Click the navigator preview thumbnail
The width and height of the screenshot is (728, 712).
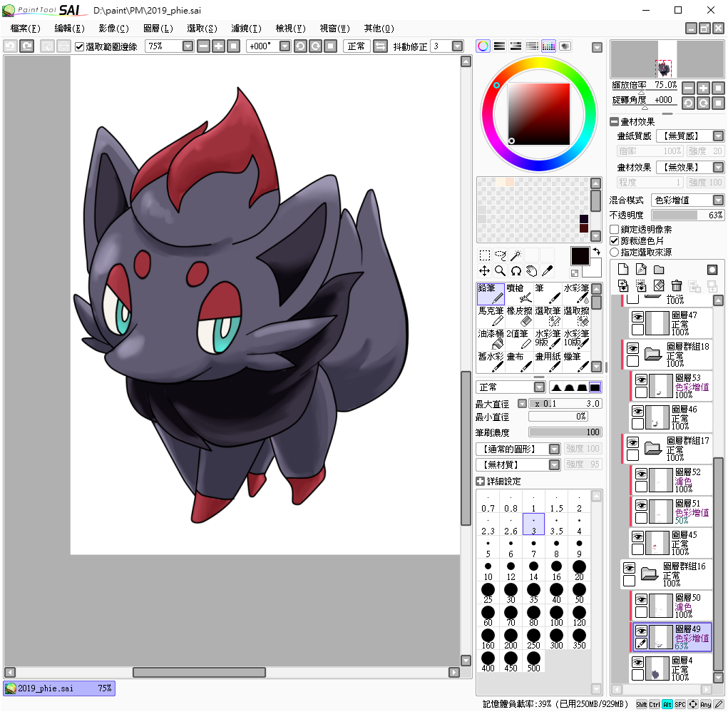tap(667, 59)
